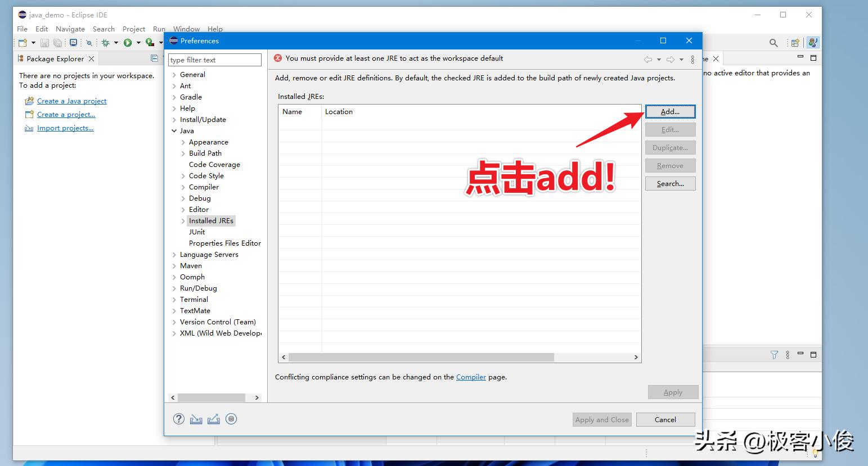Image resolution: width=868 pixels, height=466 pixels.
Task: Click the import preferences icon
Action: coord(196,419)
